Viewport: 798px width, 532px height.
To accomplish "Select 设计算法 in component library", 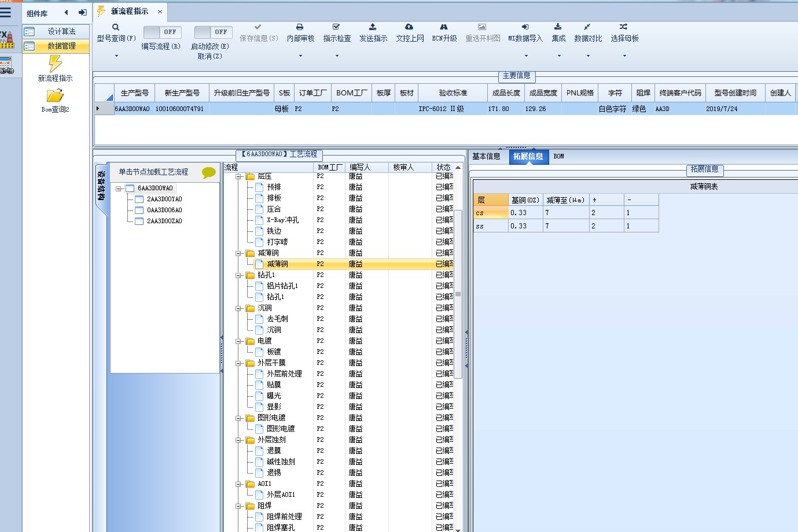I will pos(56,32).
